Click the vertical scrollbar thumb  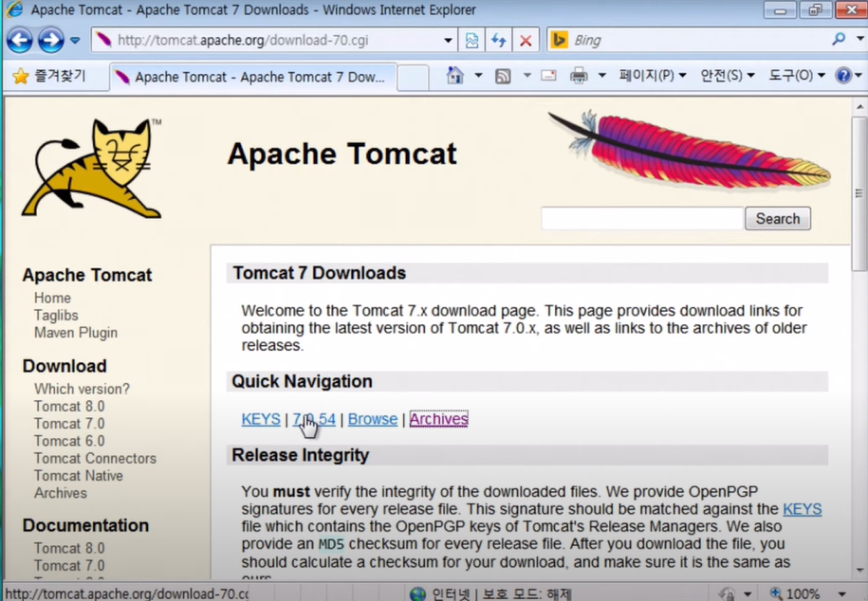[859, 193]
